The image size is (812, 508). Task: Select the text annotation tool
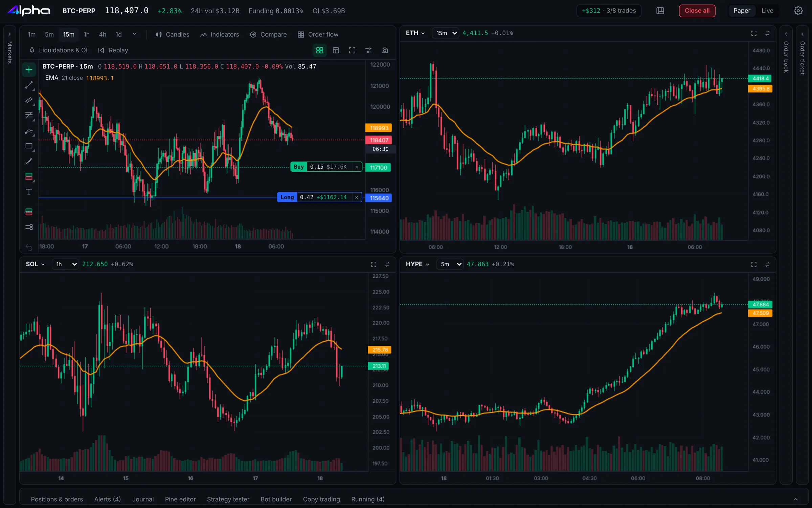click(29, 192)
